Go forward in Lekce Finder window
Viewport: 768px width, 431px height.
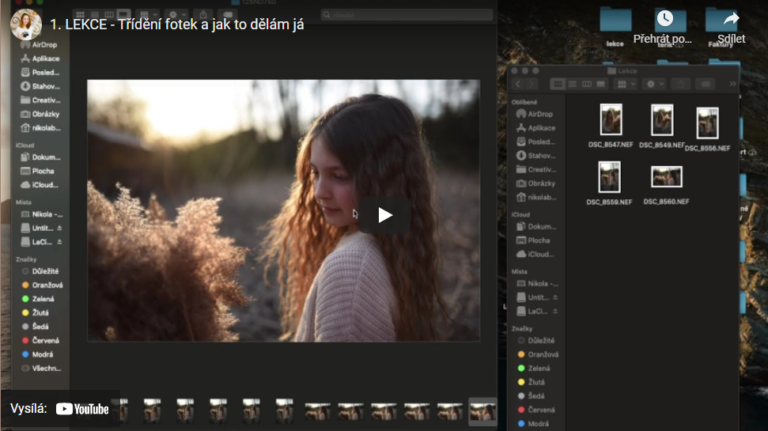tap(531, 84)
